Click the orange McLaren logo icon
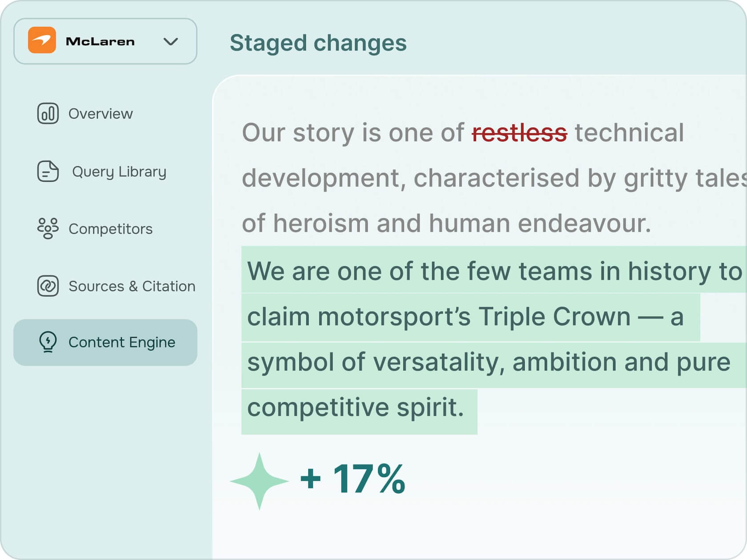747x560 pixels. point(42,40)
